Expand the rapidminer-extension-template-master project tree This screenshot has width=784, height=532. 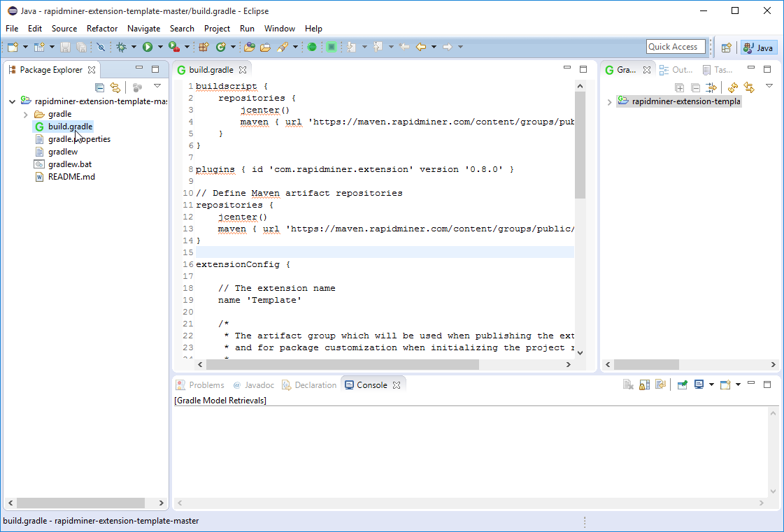(x=12, y=101)
